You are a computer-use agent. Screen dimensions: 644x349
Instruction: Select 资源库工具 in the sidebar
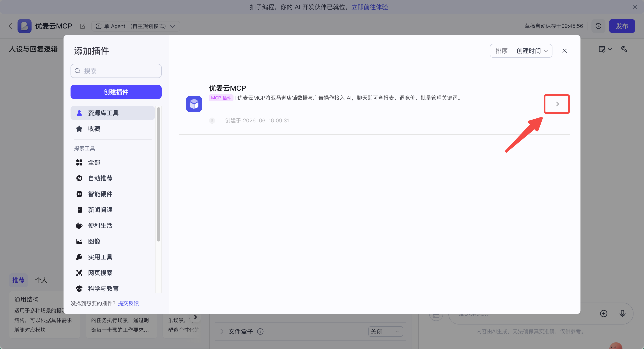point(113,113)
